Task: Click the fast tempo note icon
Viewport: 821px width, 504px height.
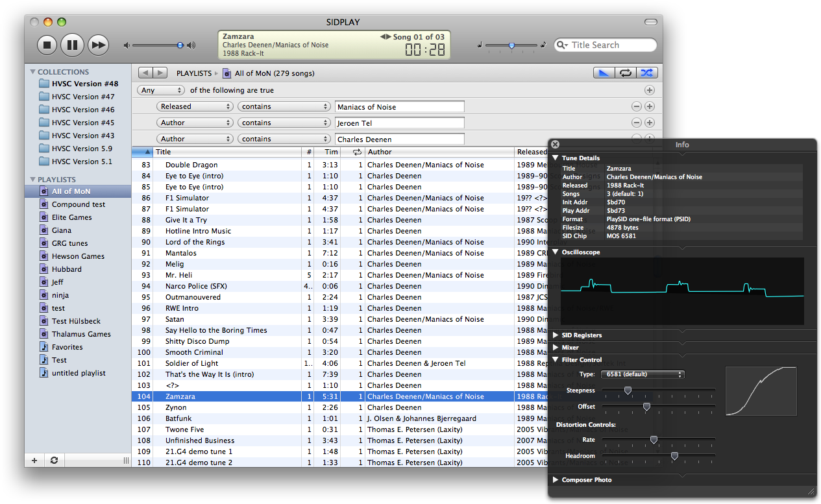Action: pyautogui.click(x=543, y=45)
